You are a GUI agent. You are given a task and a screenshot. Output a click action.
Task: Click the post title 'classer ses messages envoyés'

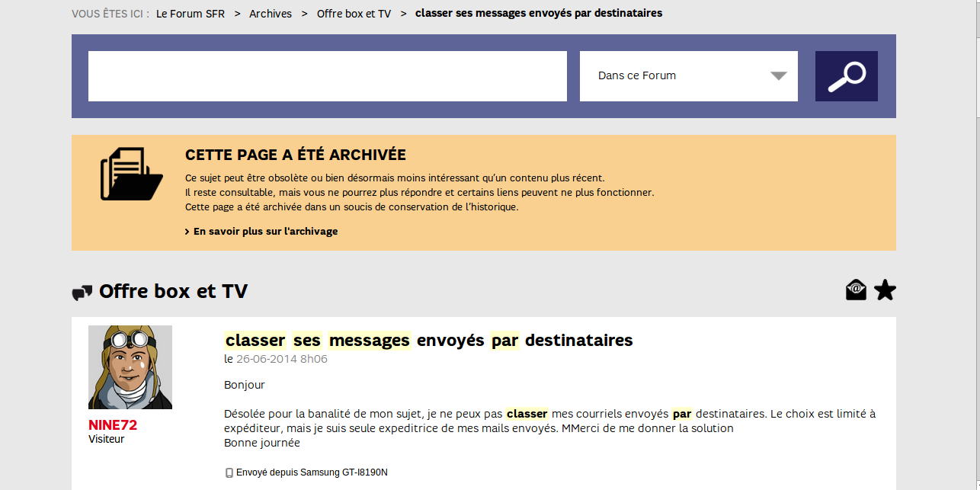tap(428, 341)
